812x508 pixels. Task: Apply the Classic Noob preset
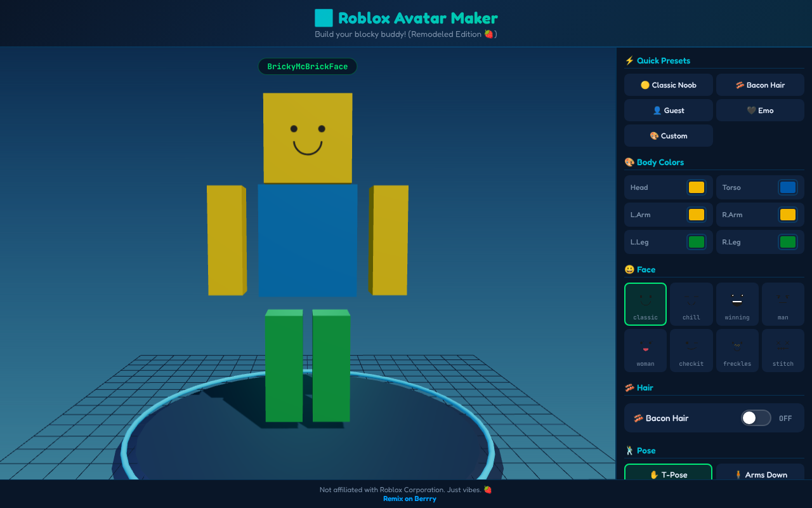point(668,84)
